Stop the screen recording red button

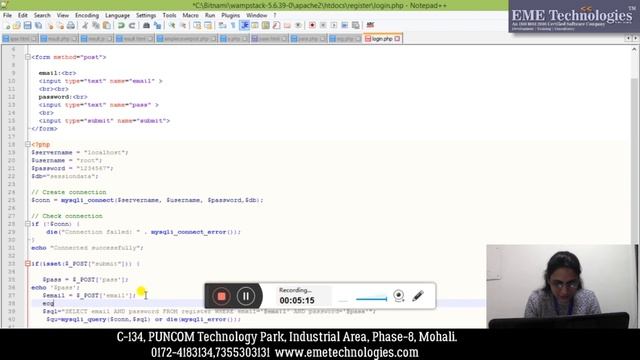[221, 296]
